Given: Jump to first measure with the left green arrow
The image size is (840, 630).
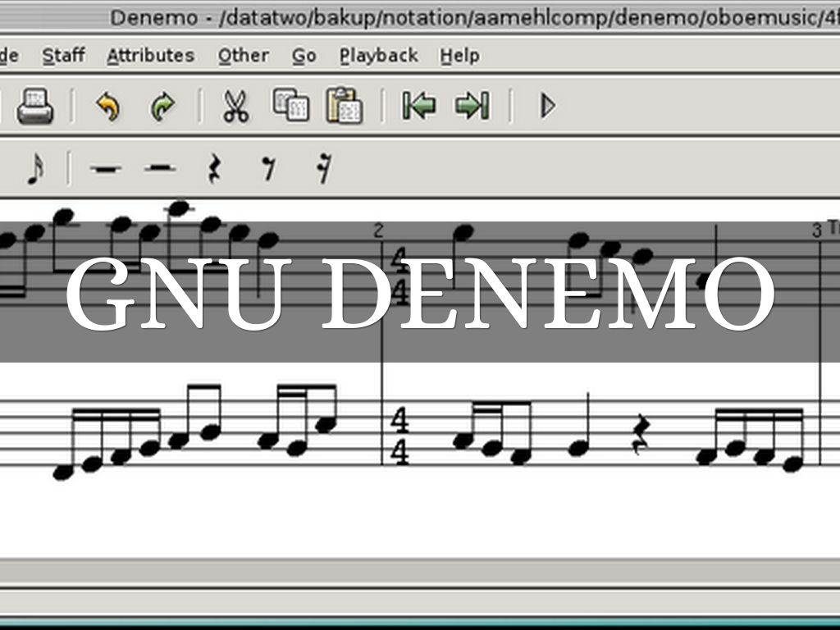Looking at the screenshot, I should pyautogui.click(x=418, y=106).
